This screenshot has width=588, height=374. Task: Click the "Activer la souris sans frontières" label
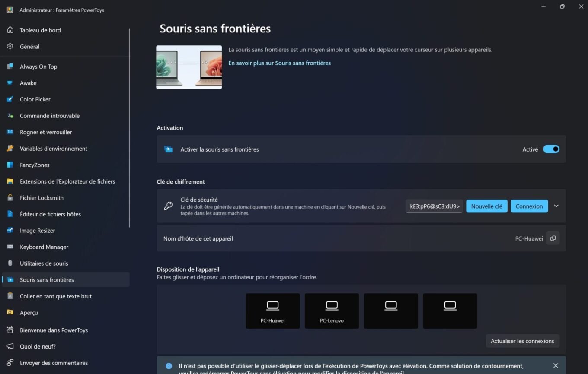click(x=220, y=149)
